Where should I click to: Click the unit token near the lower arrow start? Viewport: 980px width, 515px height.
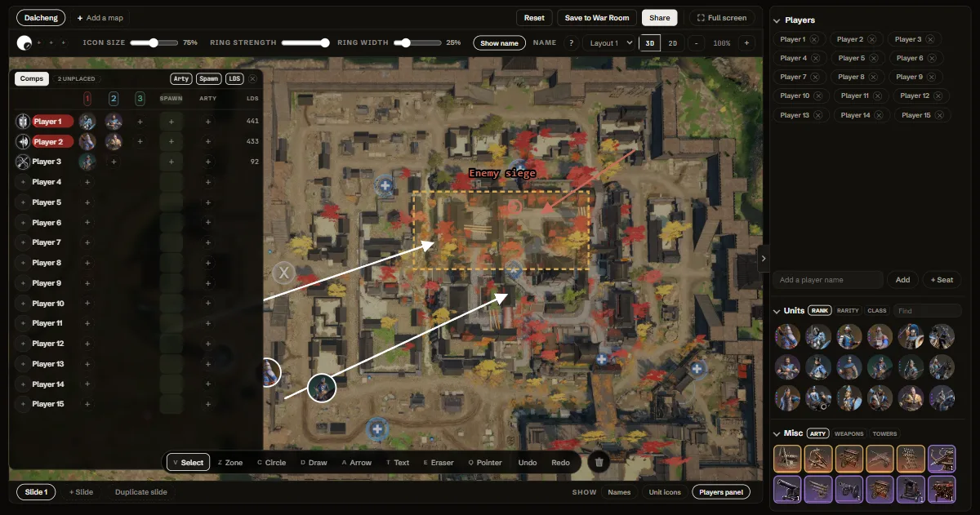coord(322,388)
